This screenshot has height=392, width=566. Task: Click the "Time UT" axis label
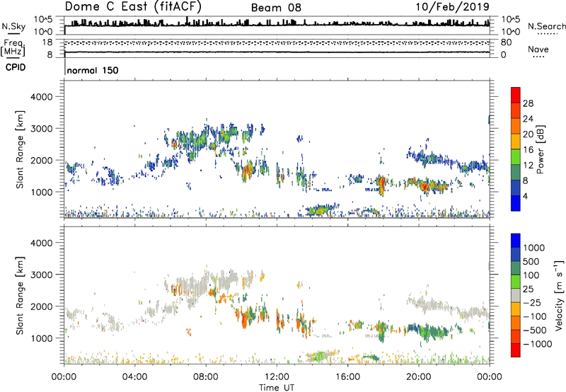pyautogui.click(x=277, y=388)
